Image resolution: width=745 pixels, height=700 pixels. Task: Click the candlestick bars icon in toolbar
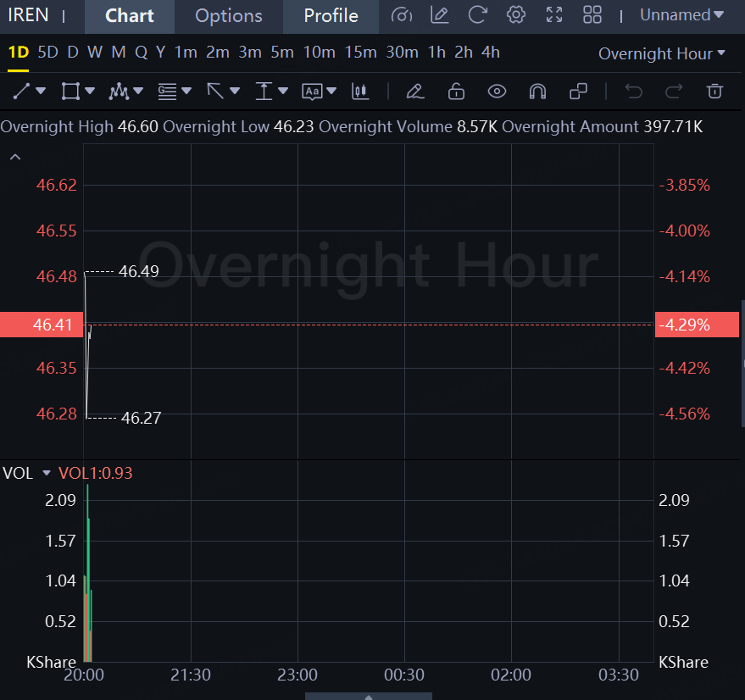pyautogui.click(x=360, y=91)
